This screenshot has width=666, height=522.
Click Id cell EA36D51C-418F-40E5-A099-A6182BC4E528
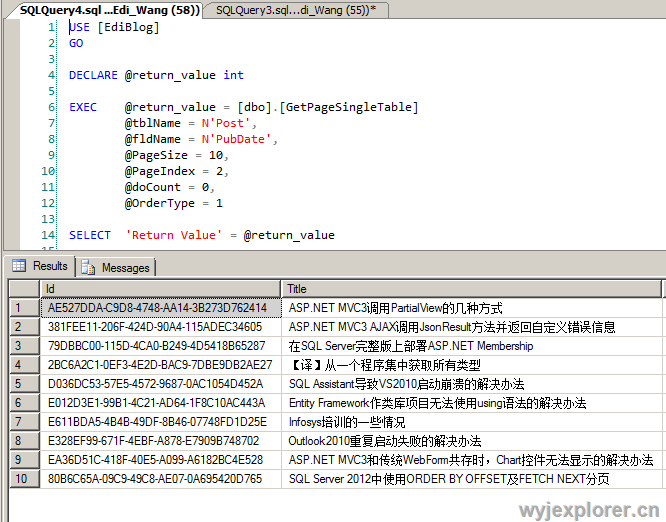click(x=161, y=460)
